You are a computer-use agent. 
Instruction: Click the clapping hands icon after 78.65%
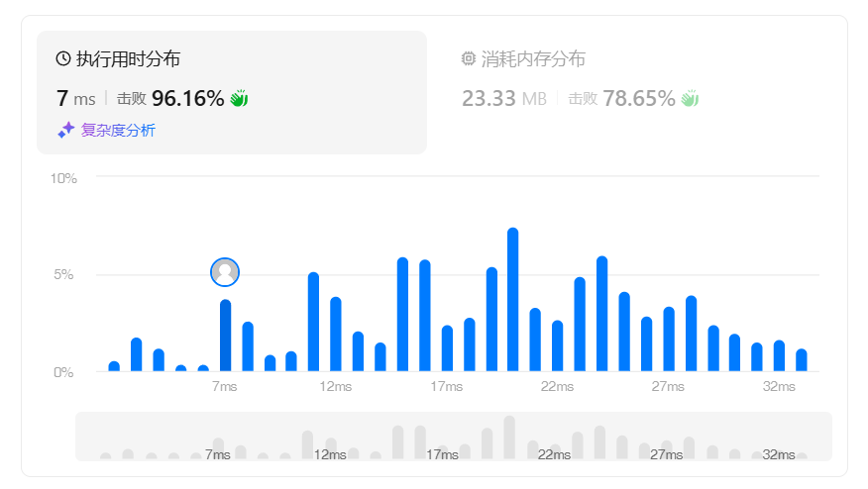[x=690, y=98]
